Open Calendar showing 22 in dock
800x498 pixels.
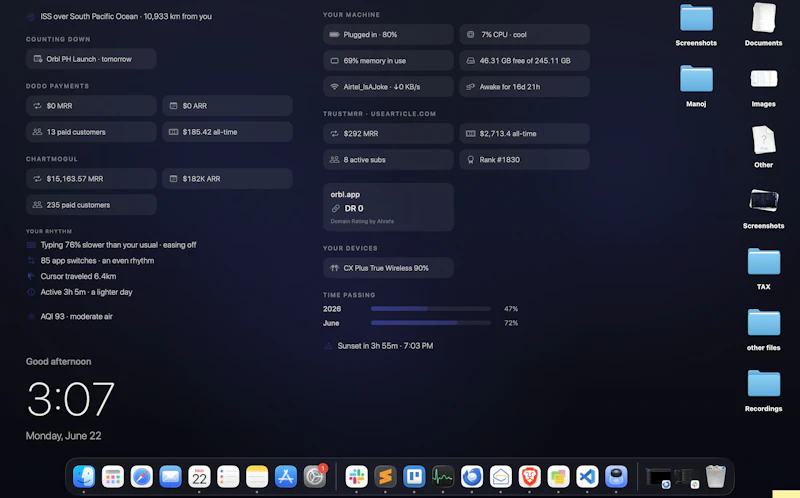[199, 477]
